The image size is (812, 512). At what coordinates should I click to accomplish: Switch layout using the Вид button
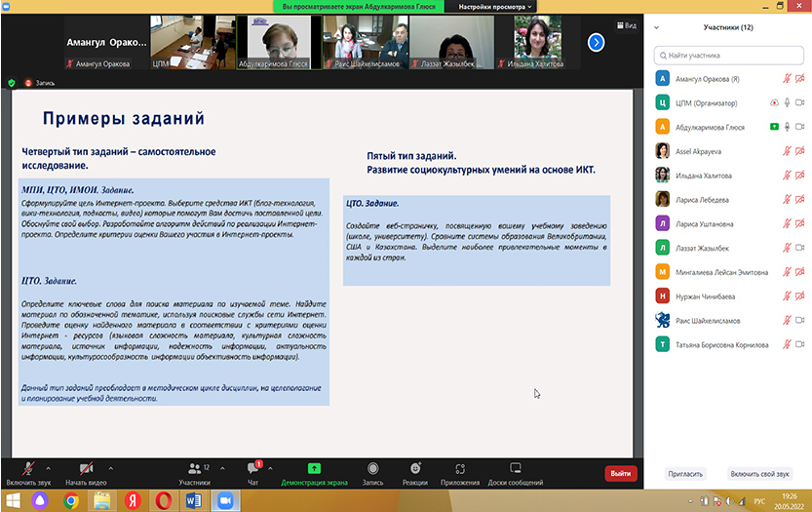[626, 25]
